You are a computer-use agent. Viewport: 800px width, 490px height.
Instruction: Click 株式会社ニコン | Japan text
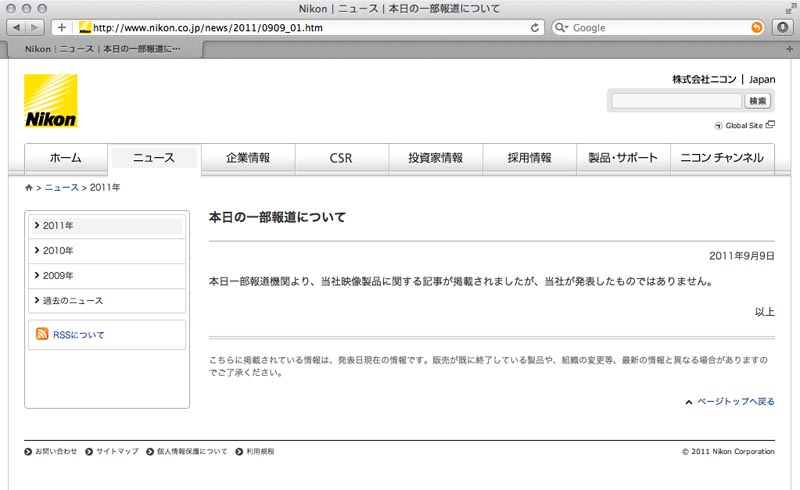point(723,80)
